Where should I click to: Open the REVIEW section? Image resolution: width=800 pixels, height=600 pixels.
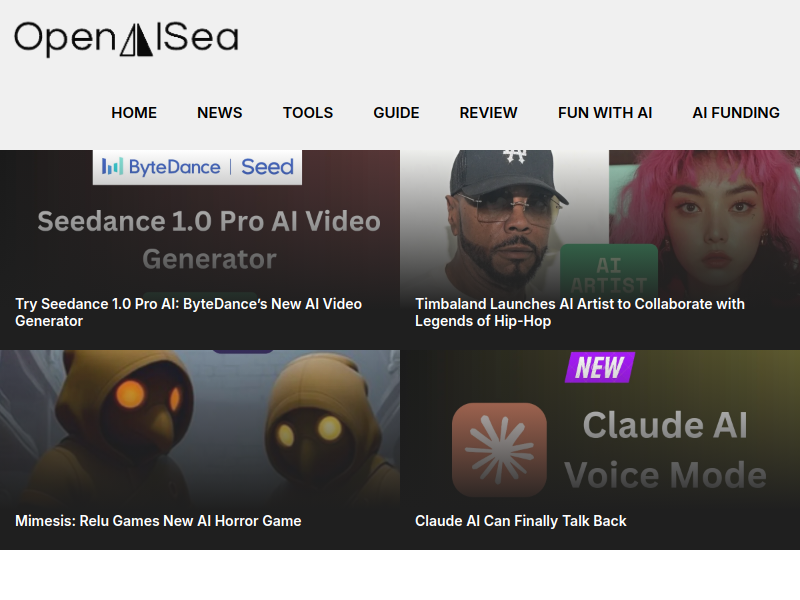point(488,113)
